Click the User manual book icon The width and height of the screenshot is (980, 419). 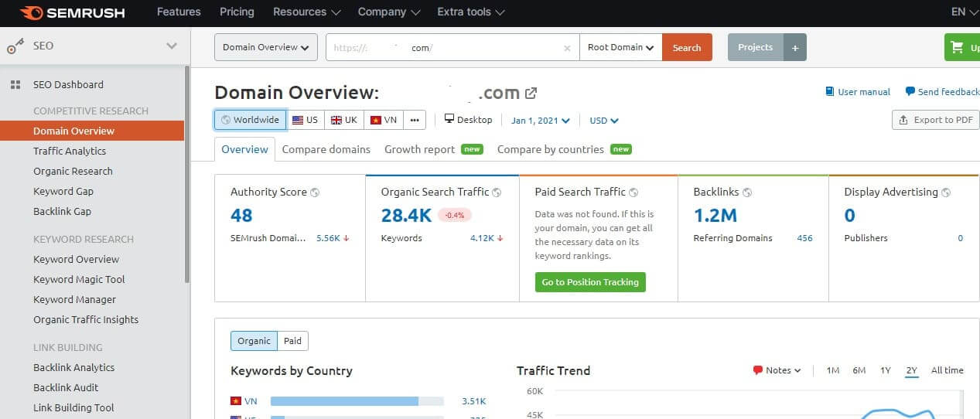pyautogui.click(x=830, y=92)
